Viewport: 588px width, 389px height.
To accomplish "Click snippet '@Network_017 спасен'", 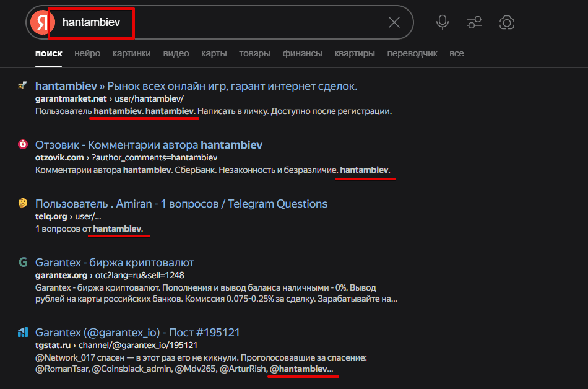I will point(201,364).
